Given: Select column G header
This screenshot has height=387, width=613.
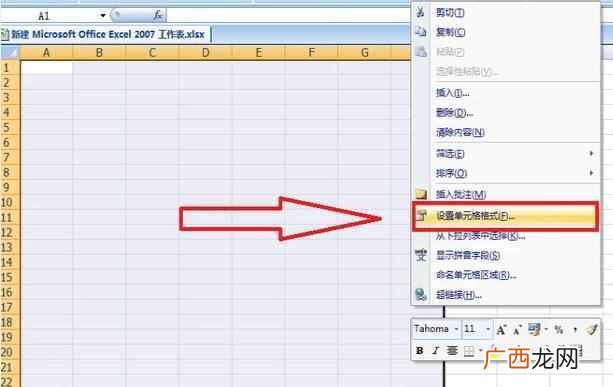Looking at the screenshot, I should pos(365,52).
